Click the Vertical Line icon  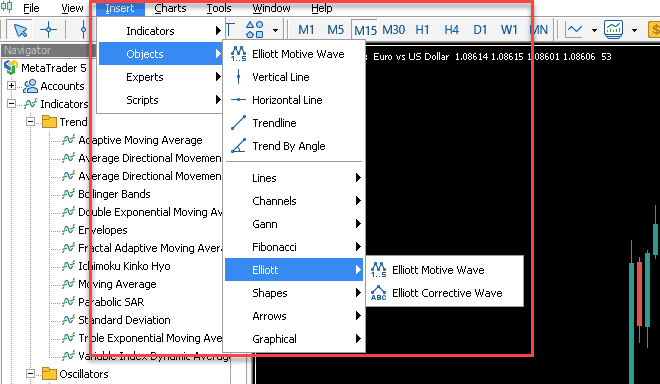coord(238,77)
